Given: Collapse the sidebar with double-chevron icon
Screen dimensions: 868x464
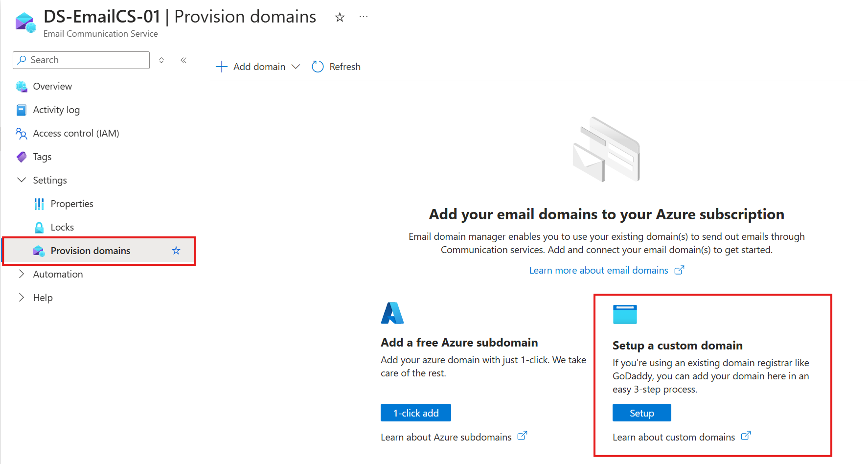Looking at the screenshot, I should point(183,60).
